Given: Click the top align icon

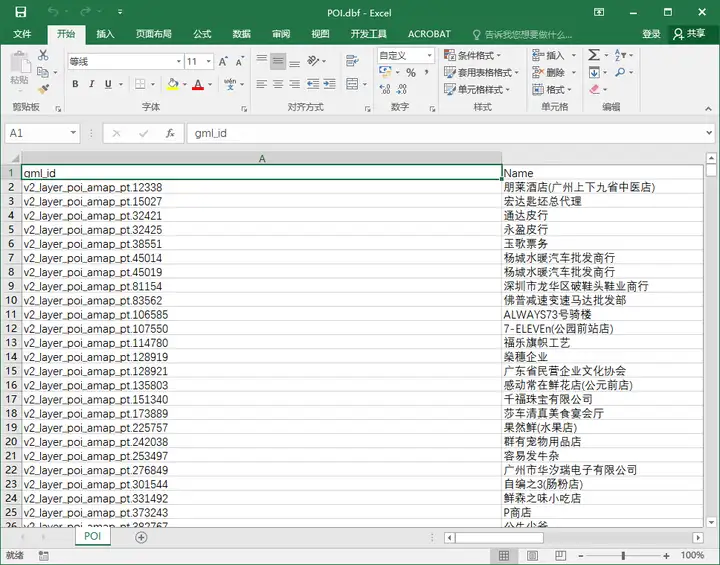Looking at the screenshot, I should click(x=262, y=60).
